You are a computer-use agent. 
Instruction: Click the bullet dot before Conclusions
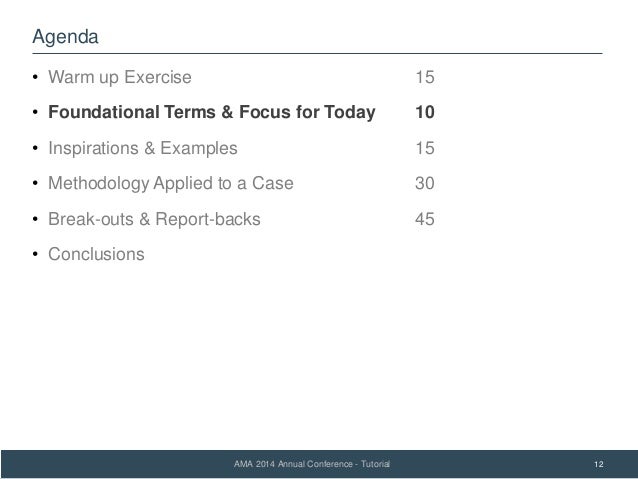[x=37, y=255]
